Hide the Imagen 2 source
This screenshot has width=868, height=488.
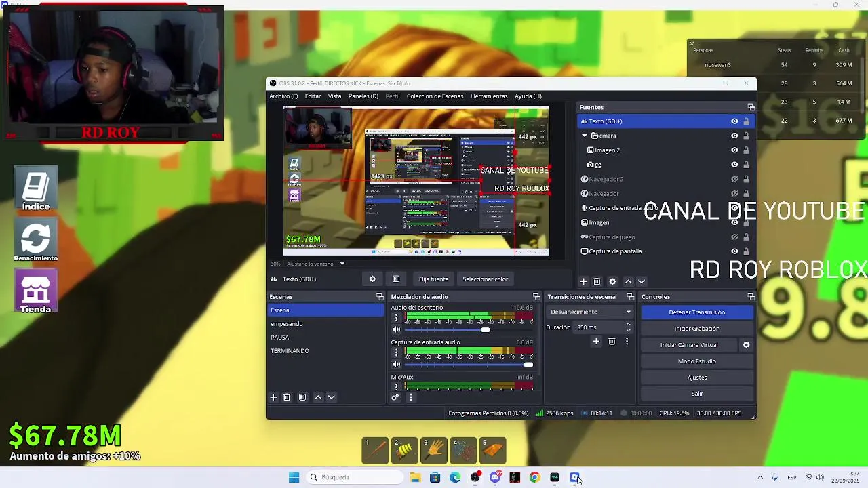[x=734, y=150]
